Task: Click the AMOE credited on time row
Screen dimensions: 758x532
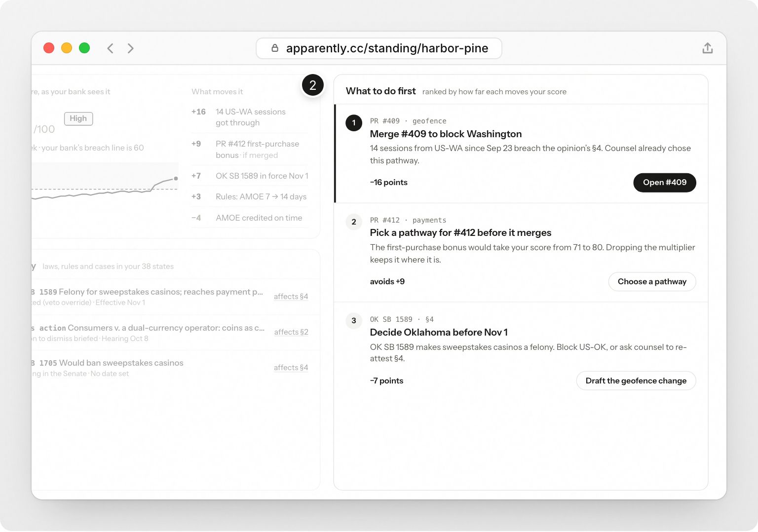Action: click(x=250, y=218)
